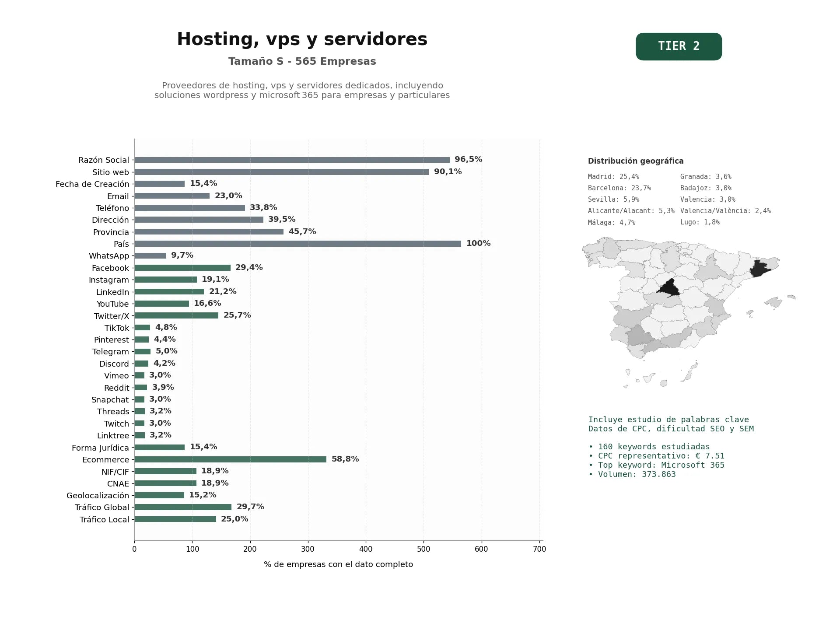Click 'Madrid: 25,4%' in the list

613,177
